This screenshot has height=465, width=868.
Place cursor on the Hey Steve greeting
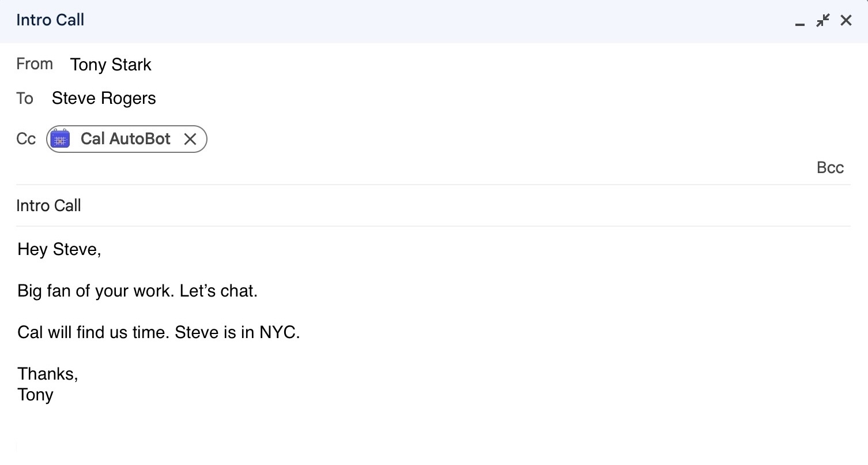tap(59, 249)
